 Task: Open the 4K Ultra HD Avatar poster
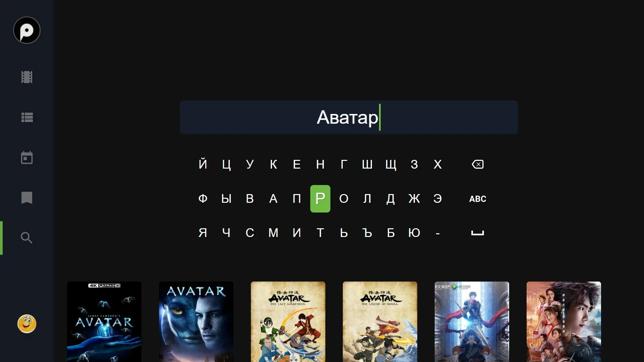104,322
